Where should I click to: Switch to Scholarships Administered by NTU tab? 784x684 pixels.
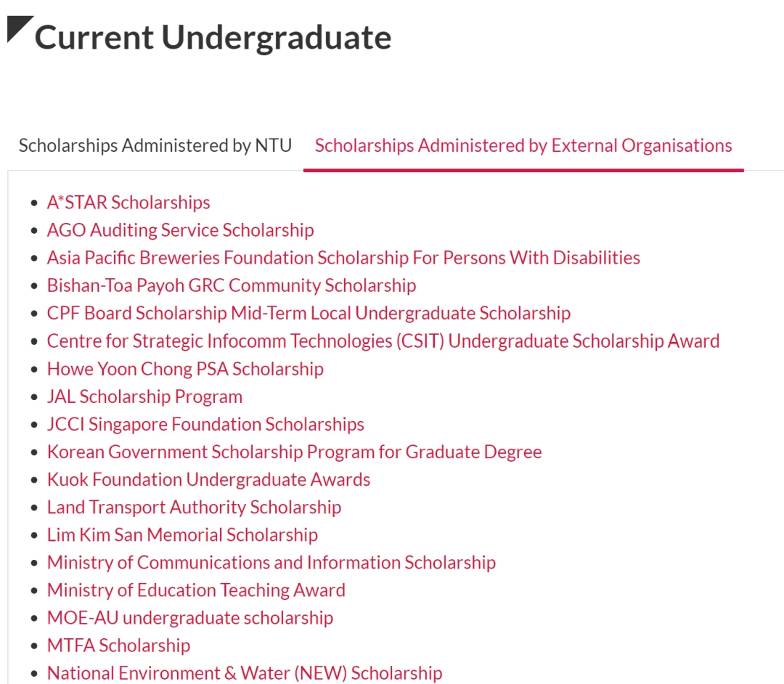tap(155, 145)
